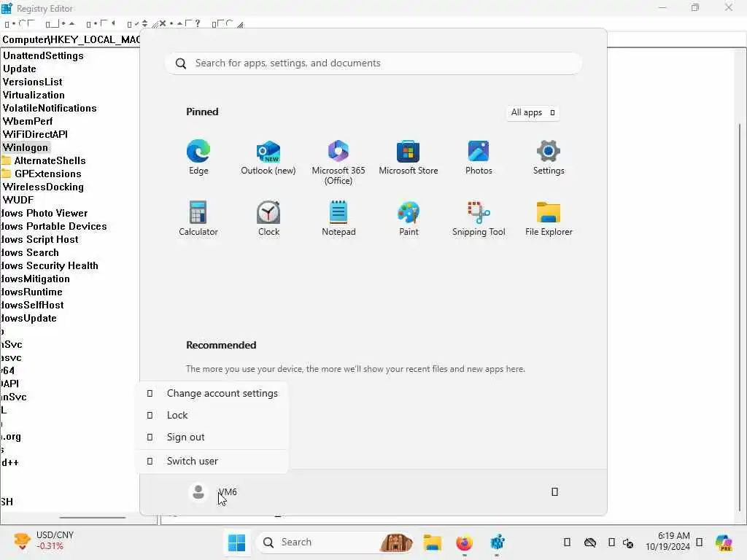Image resolution: width=747 pixels, height=560 pixels.
Task: Select Change account settings
Action: 212,393
